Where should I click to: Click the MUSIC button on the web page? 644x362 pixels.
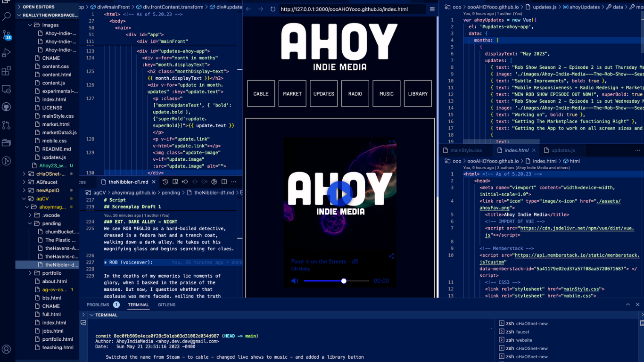tap(387, 94)
